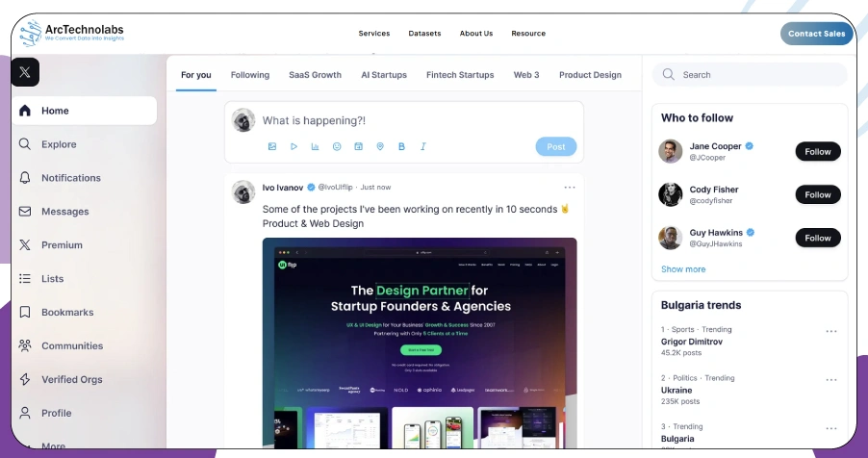Click the @IvoUIflip handle
This screenshot has height=458, width=868.
(x=336, y=188)
